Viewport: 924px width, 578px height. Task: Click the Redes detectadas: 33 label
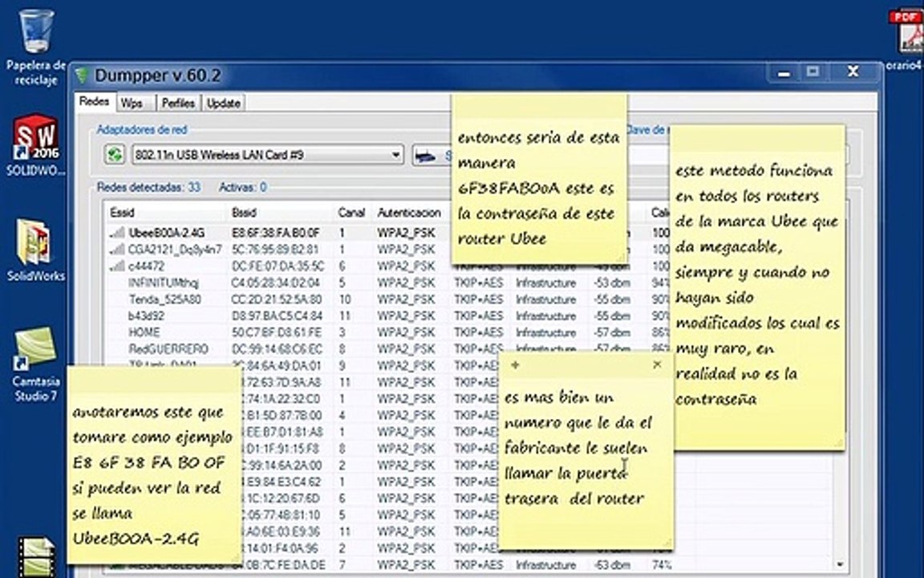coord(148,188)
